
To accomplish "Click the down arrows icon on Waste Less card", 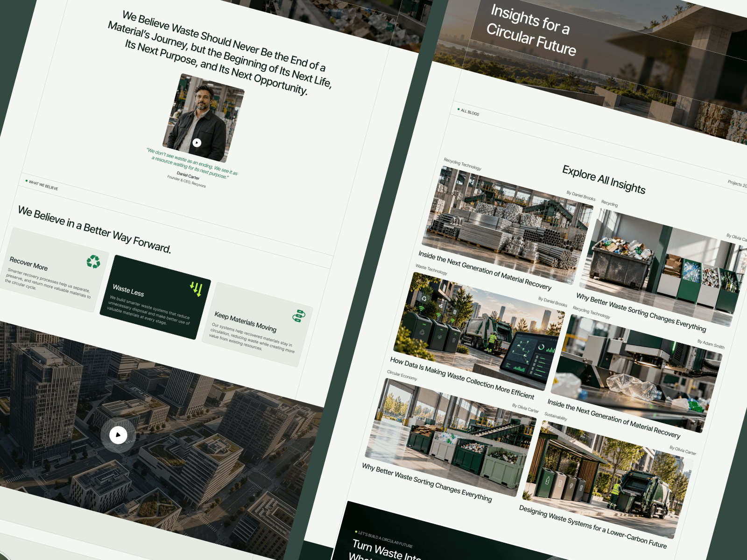I will click(x=196, y=289).
